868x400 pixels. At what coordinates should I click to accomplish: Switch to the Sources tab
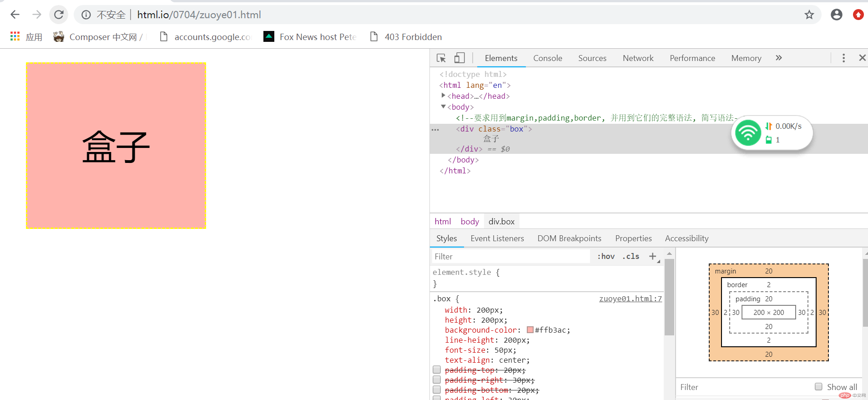click(592, 58)
